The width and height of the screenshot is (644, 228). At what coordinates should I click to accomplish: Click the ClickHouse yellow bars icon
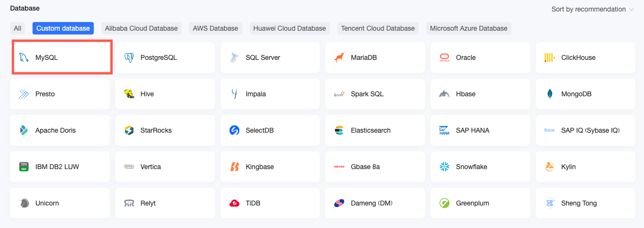pos(550,57)
